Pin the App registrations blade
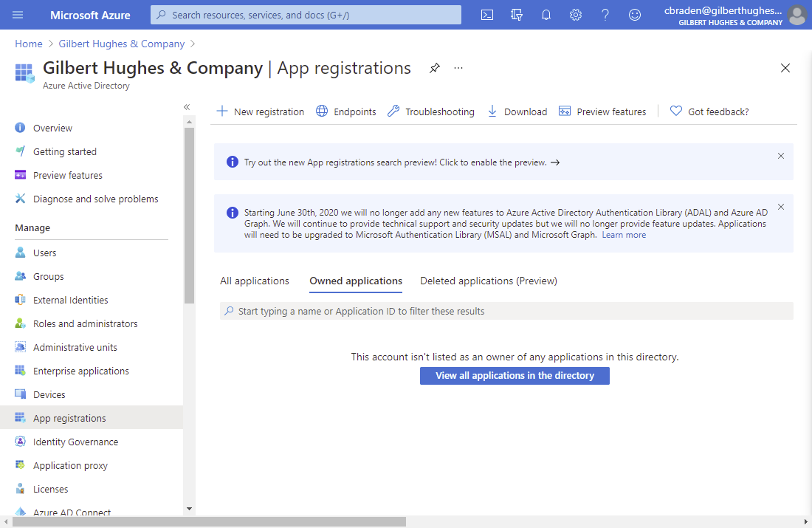The width and height of the screenshot is (812, 528). click(x=435, y=68)
